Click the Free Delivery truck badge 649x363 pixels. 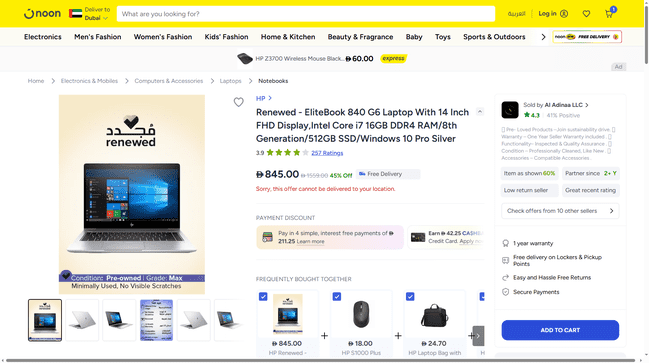388,174
